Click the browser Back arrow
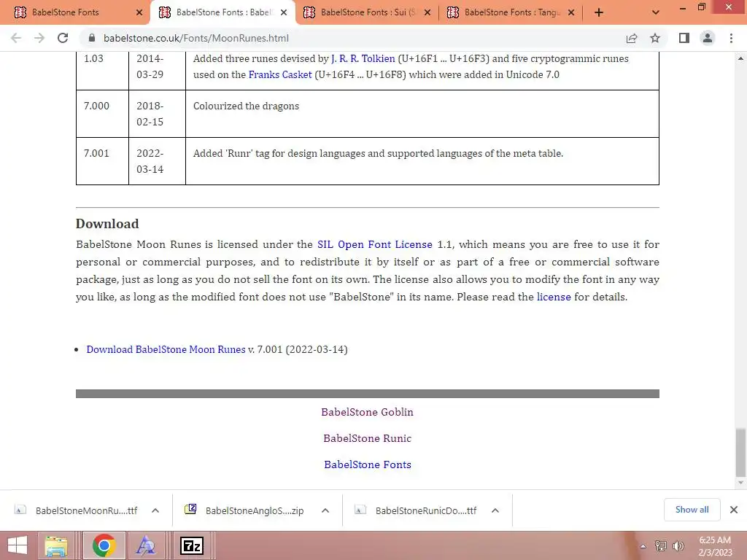This screenshot has width=747, height=560. click(x=16, y=38)
